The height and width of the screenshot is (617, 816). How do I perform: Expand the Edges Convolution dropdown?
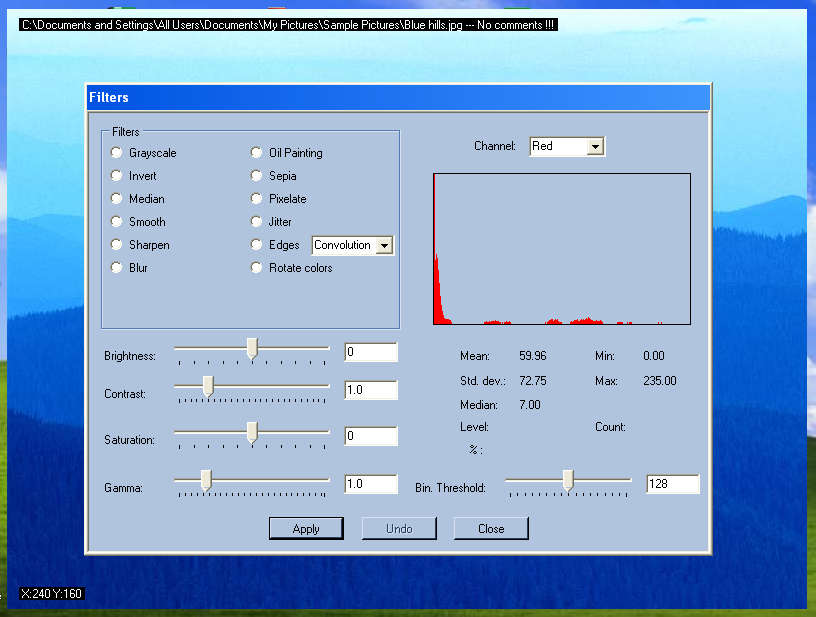383,246
